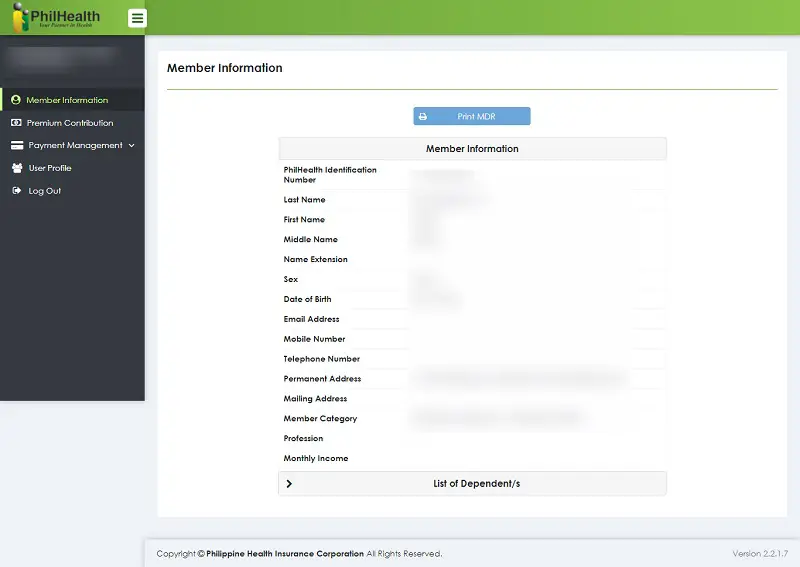This screenshot has height=567, width=800.
Task: Expand the List of Dependent/s chevron
Action: tap(289, 483)
